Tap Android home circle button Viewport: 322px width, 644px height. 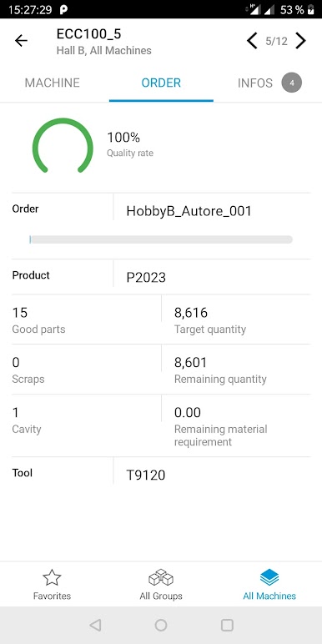[161, 625]
